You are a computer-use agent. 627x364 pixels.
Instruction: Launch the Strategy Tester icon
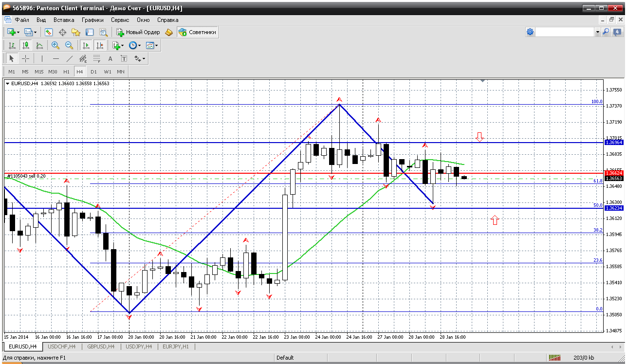pos(103,32)
